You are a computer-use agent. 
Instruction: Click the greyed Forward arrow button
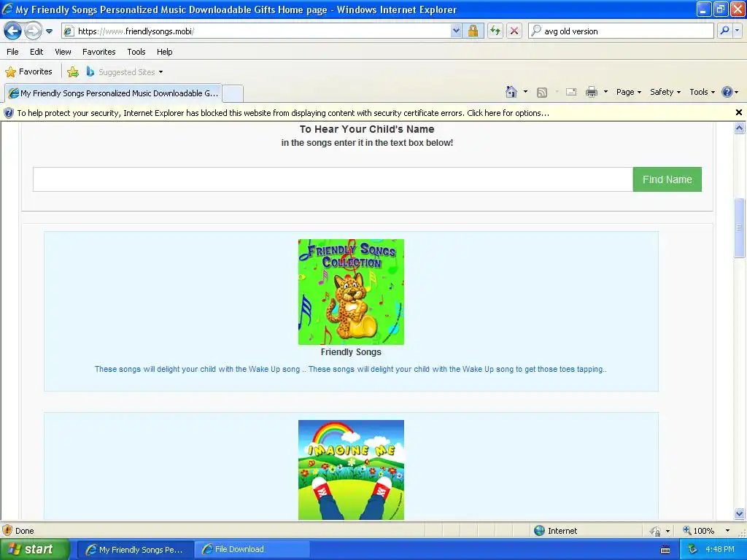(x=33, y=31)
